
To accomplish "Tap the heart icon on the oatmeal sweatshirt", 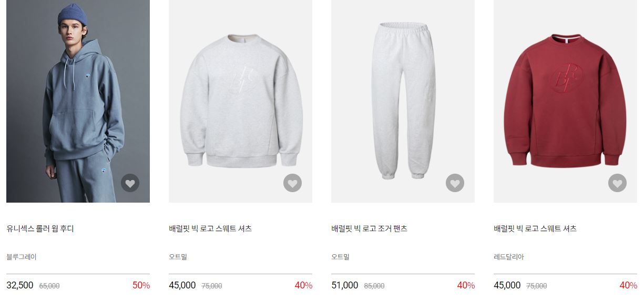I will pos(293,183).
